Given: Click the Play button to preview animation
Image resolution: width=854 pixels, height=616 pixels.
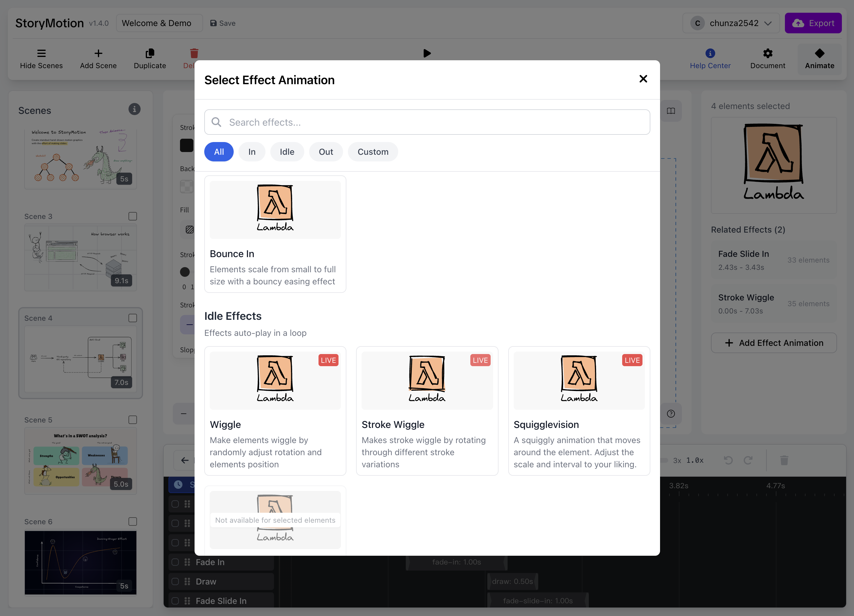Looking at the screenshot, I should point(427,53).
